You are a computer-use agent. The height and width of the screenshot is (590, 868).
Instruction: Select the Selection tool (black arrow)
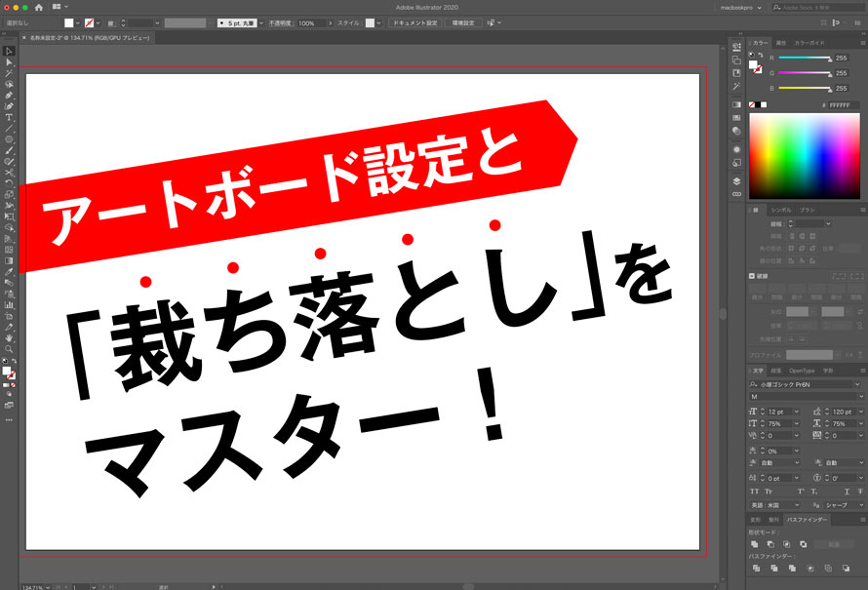[x=9, y=51]
